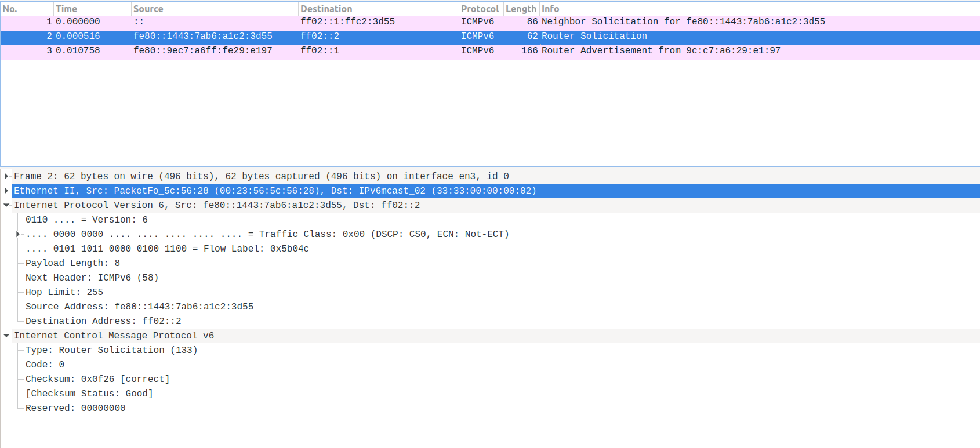
Task: Expand the Traffic Class field arrow
Action: pos(18,234)
